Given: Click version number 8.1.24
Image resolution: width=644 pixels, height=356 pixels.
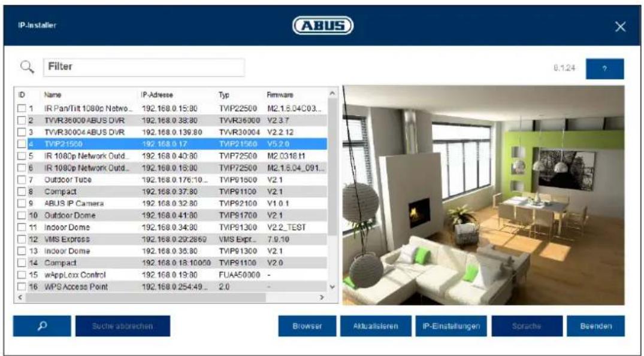Looking at the screenshot, I should [564, 68].
